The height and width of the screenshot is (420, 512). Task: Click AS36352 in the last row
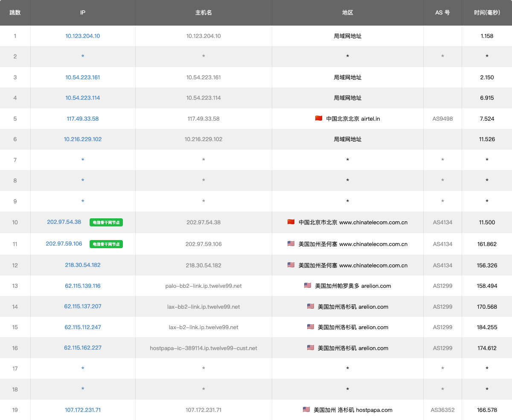click(x=442, y=410)
